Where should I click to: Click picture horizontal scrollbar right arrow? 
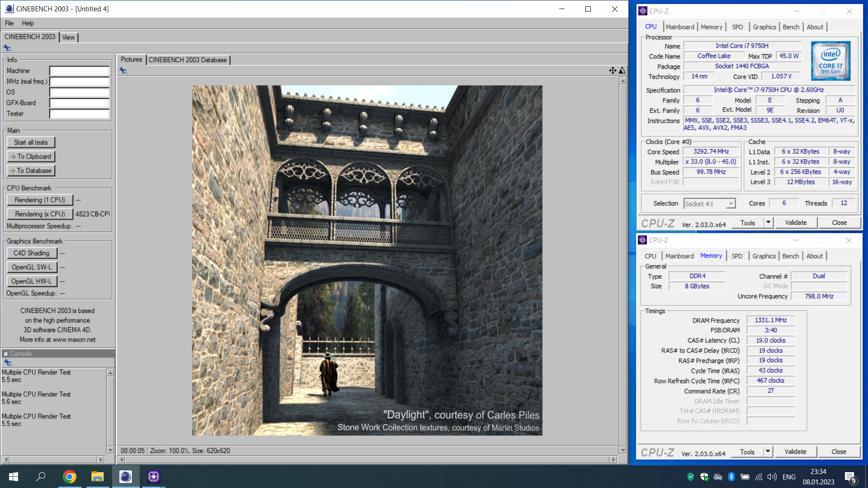[613, 460]
